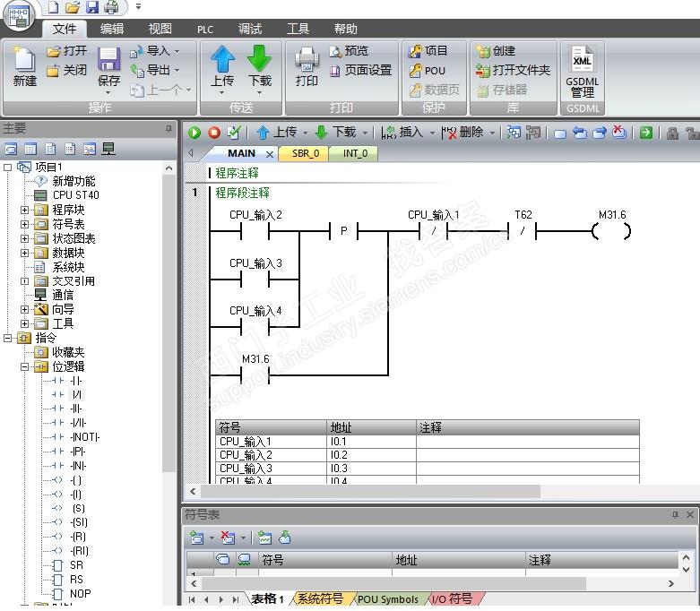This screenshot has height=611, width=700.
Task: Click the application logo button
Action: [x=19, y=16]
